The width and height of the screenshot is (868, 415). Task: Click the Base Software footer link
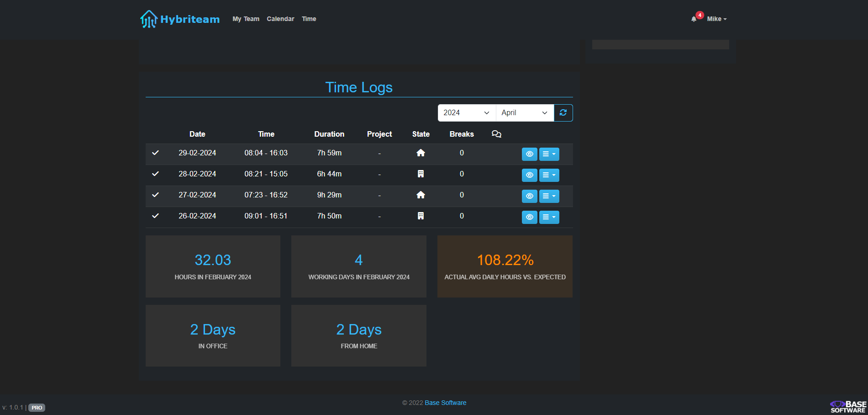coord(445,403)
